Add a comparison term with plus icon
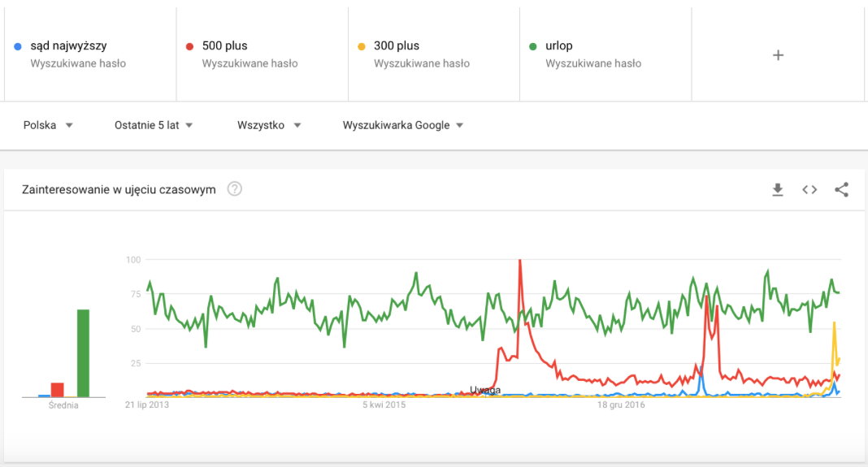 778,54
